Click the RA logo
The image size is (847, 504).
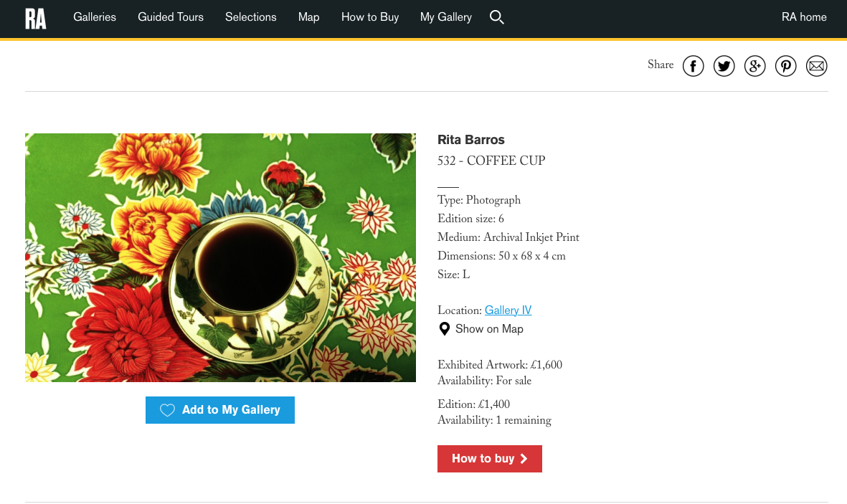[36, 18]
